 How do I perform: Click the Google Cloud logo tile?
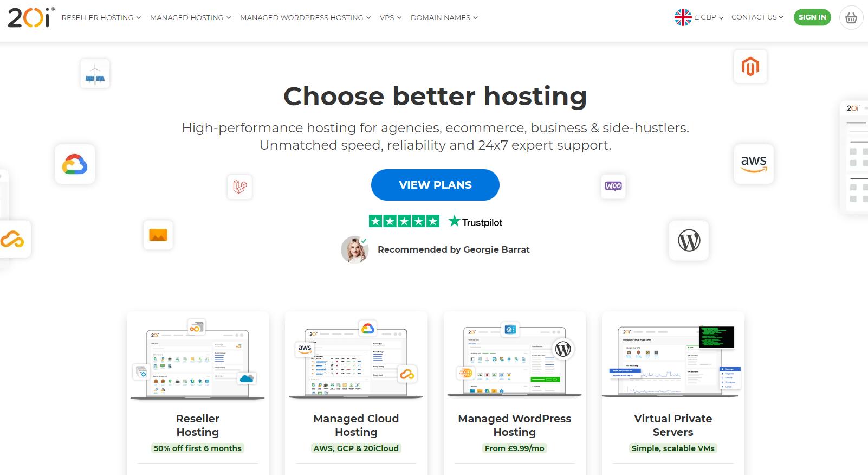(75, 164)
